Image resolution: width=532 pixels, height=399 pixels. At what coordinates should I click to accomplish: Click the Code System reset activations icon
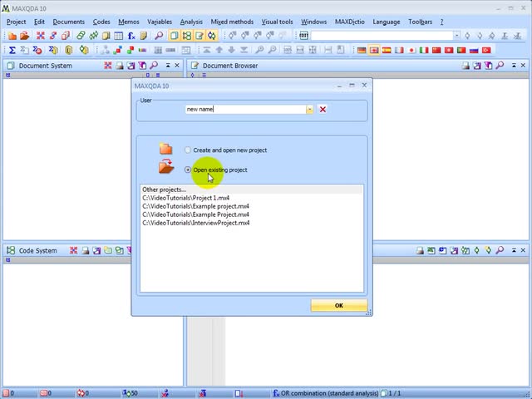pos(73,250)
